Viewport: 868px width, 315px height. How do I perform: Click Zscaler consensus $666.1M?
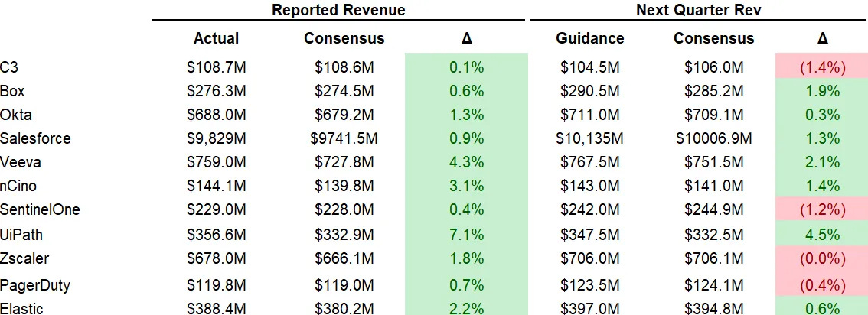coord(344,258)
